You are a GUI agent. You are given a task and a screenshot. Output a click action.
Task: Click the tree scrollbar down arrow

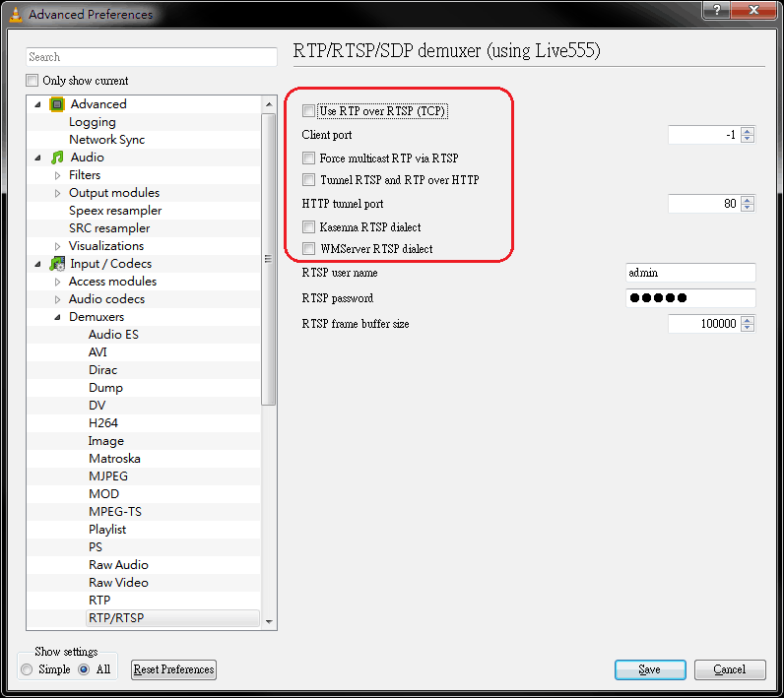[269, 621]
